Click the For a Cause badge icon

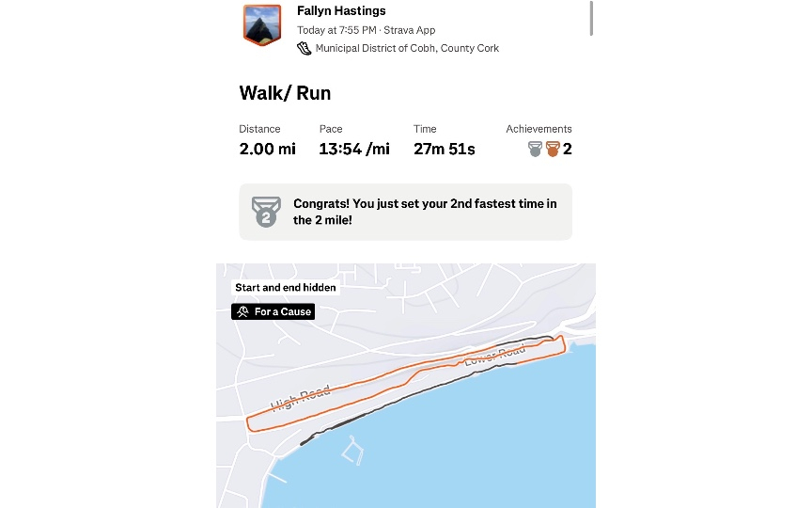click(242, 311)
